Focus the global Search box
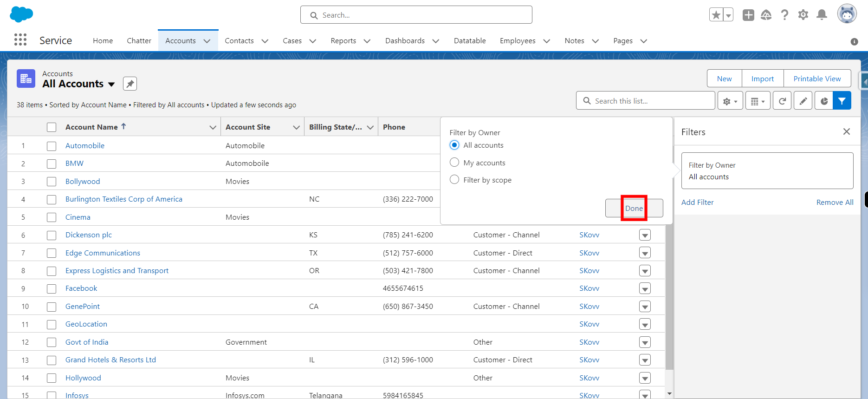 (416, 15)
